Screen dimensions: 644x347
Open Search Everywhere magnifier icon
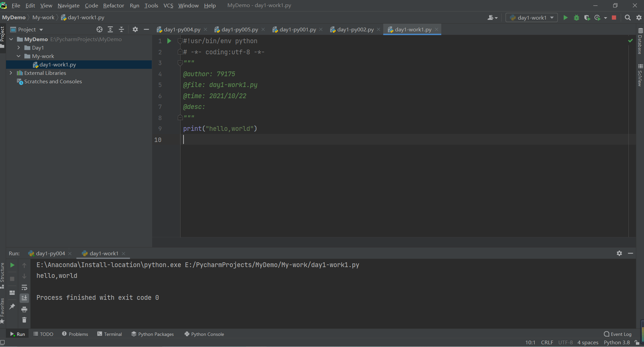pos(628,18)
